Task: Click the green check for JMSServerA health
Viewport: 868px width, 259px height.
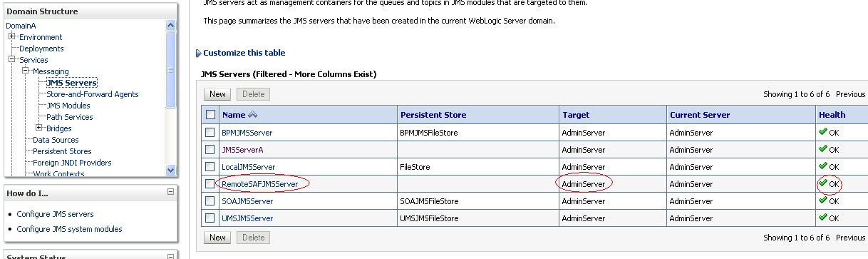Action: click(x=823, y=149)
